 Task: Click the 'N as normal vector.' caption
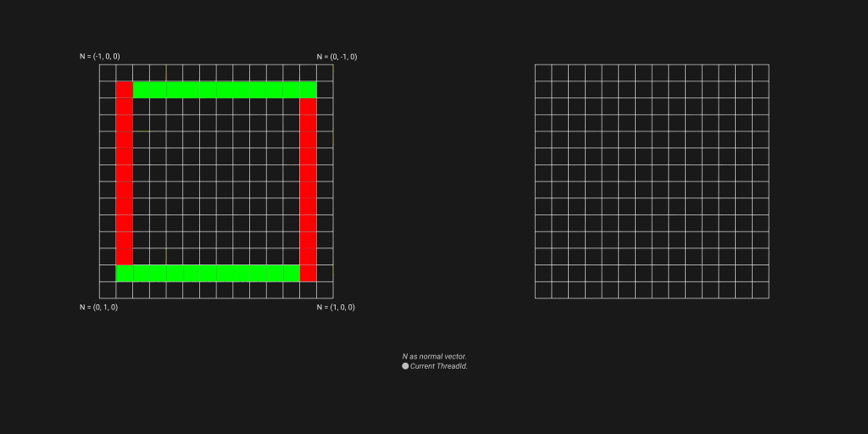coord(435,357)
